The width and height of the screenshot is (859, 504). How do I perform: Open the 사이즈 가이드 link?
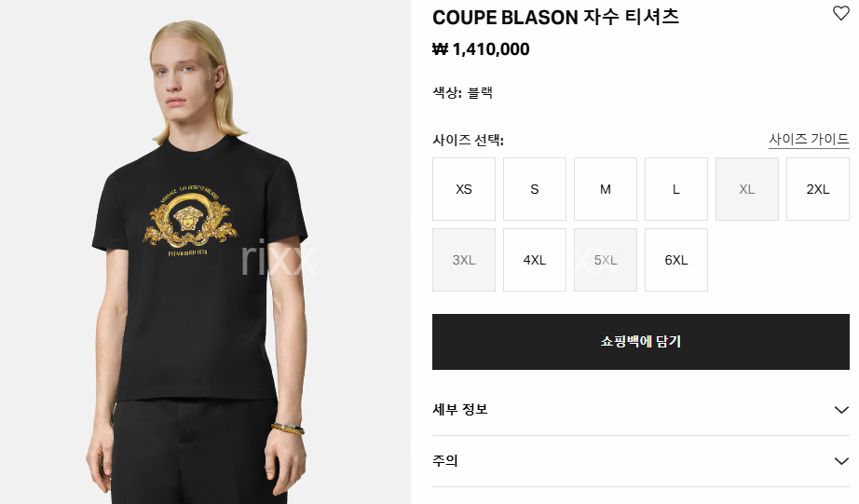tap(809, 139)
